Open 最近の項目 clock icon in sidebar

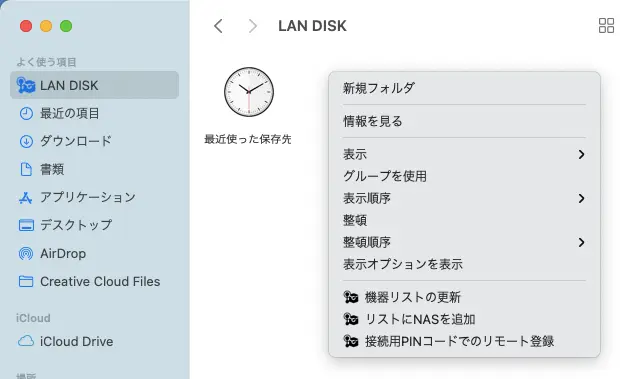coord(26,114)
